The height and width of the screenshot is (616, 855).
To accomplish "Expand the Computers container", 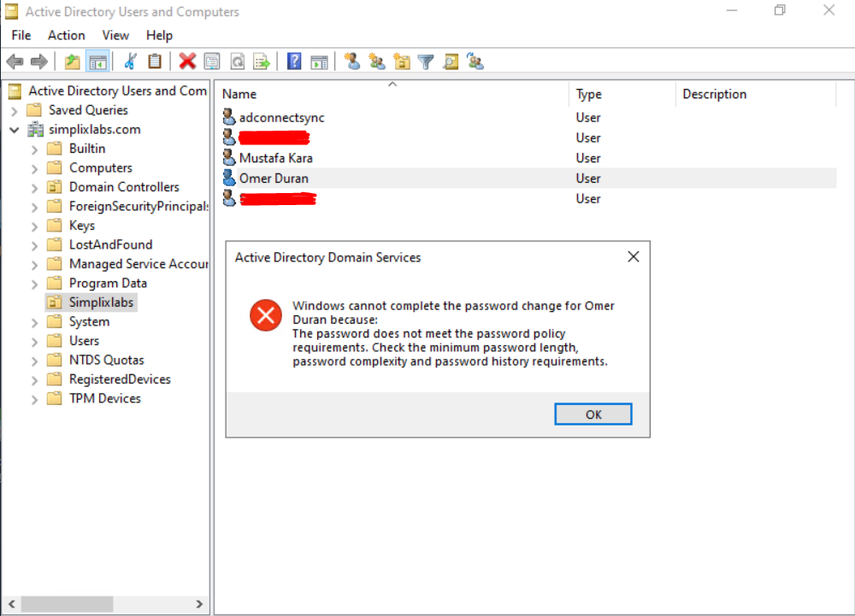I will coord(35,168).
